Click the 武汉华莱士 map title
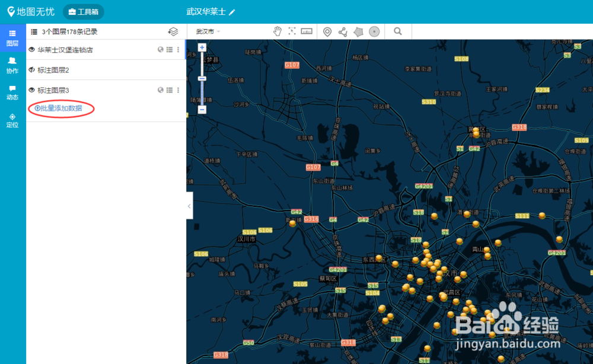The width and height of the screenshot is (593, 364). click(206, 12)
